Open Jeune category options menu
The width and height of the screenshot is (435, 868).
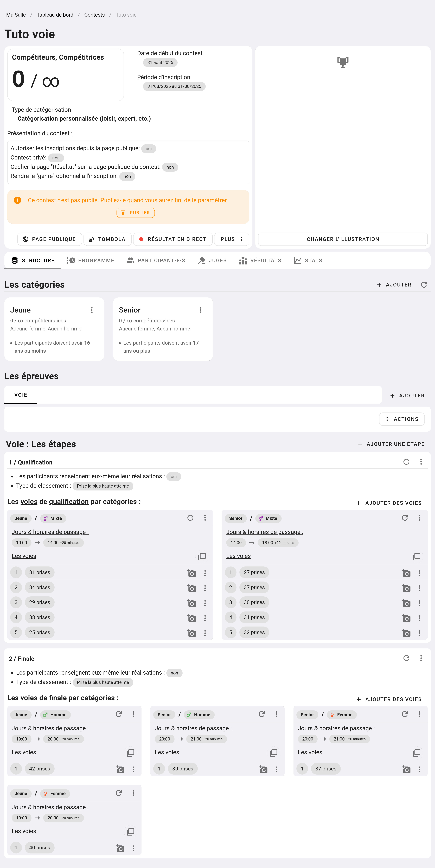[x=92, y=310]
